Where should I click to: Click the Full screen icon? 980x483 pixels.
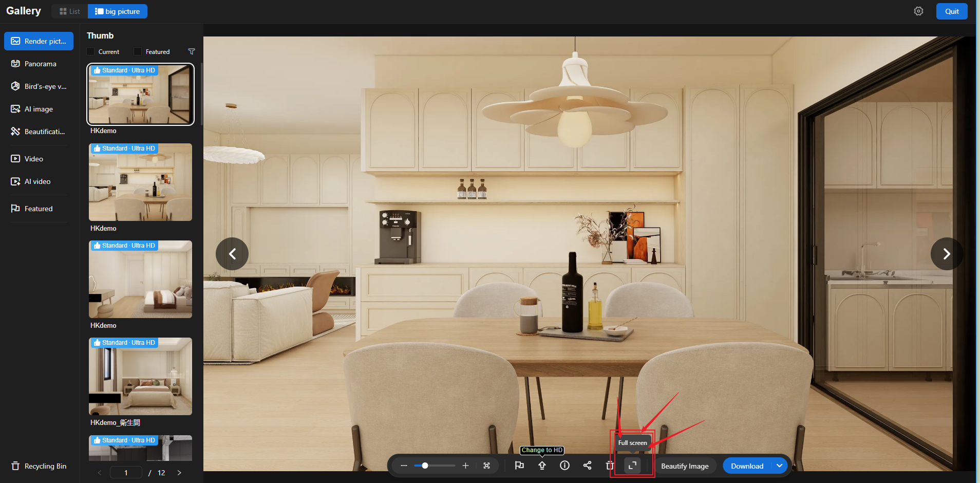coord(632,466)
